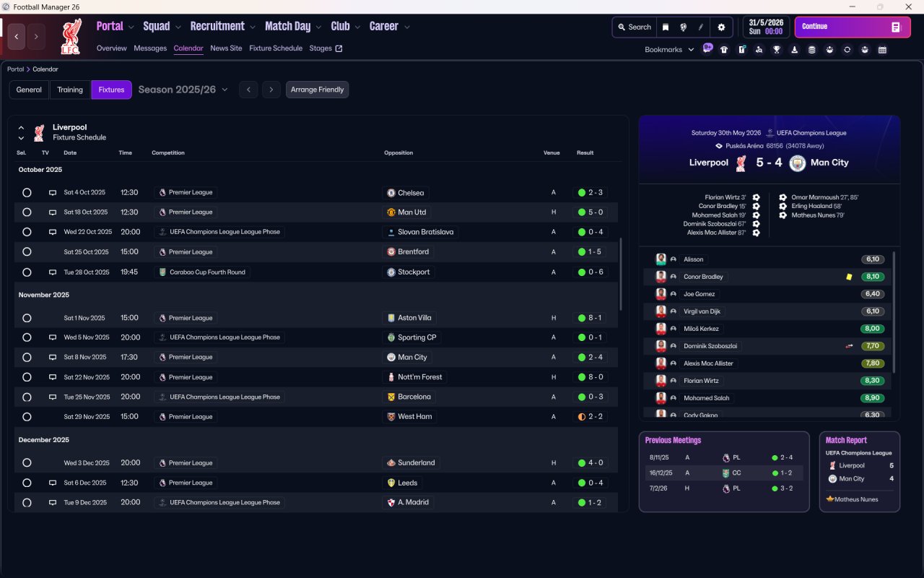Select the radio button for the Brentford fixture

point(27,252)
